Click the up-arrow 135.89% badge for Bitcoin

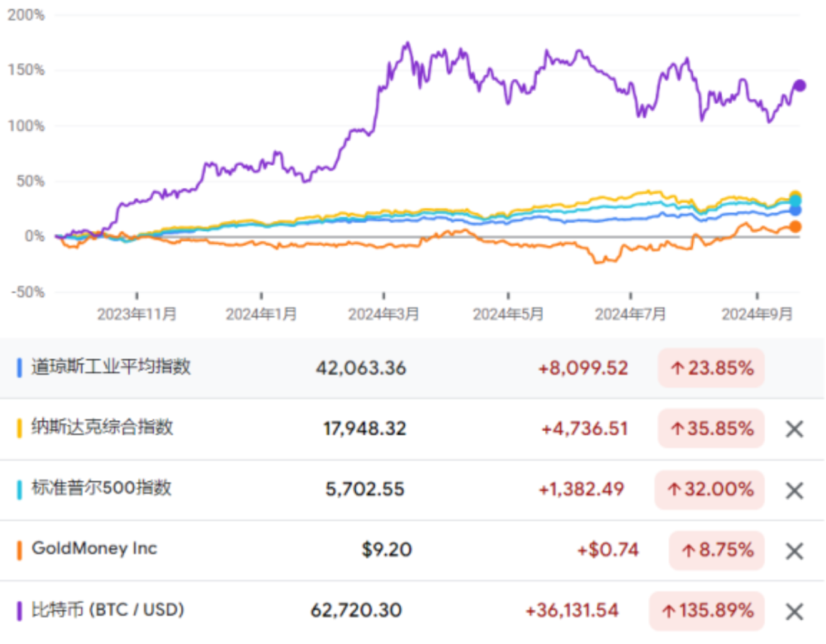point(707,610)
